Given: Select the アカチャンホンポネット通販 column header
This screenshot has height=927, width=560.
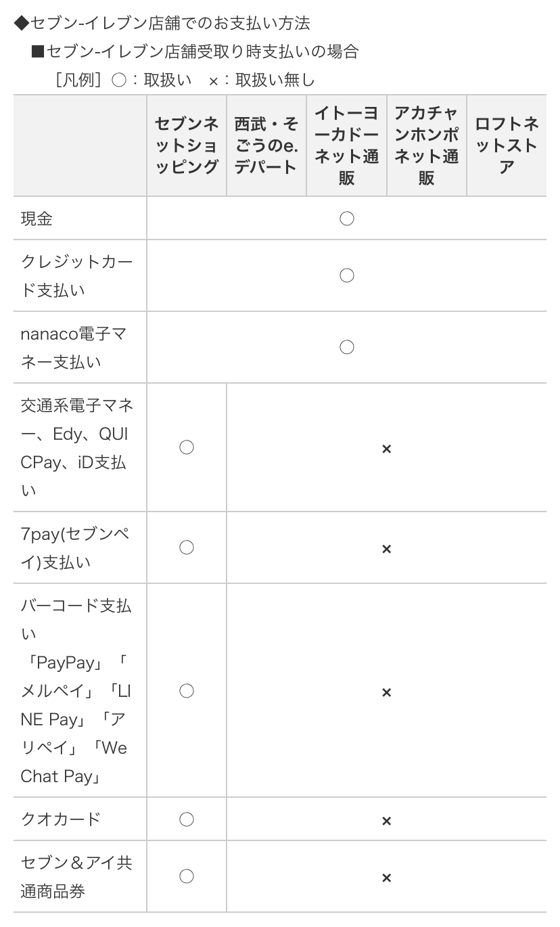Looking at the screenshot, I should tap(426, 145).
